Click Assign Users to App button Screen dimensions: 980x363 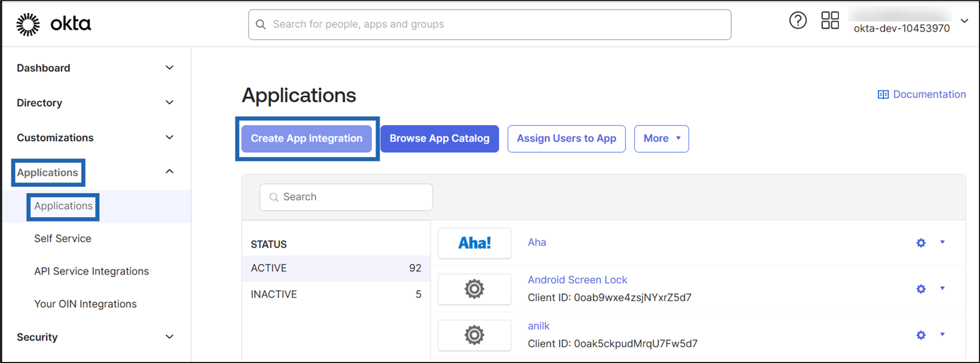point(566,139)
